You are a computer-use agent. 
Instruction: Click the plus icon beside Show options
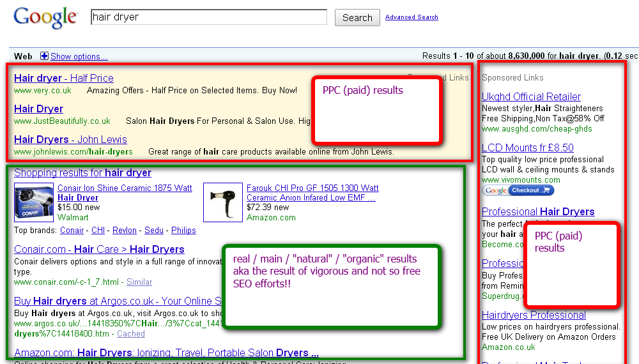tap(44, 56)
